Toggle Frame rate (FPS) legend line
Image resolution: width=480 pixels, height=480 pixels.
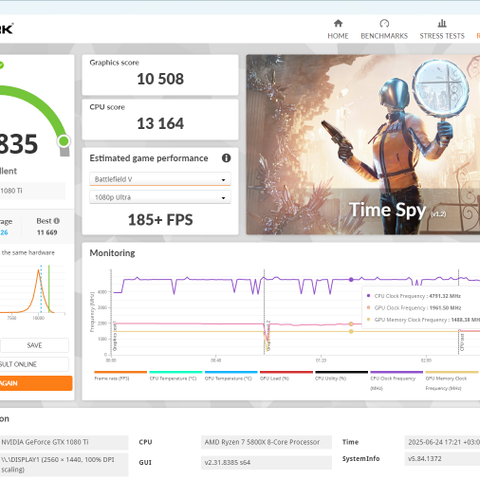point(120,376)
